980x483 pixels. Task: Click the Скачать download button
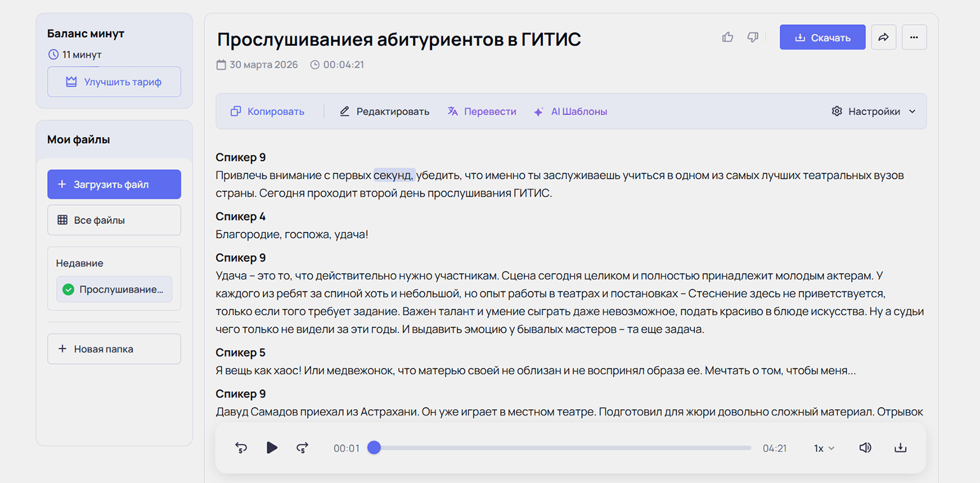[x=822, y=38]
